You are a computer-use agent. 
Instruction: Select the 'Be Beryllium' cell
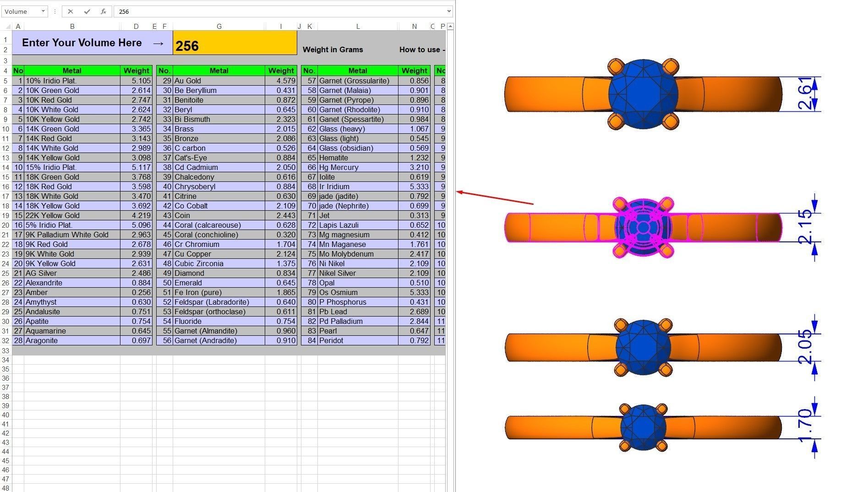219,90
